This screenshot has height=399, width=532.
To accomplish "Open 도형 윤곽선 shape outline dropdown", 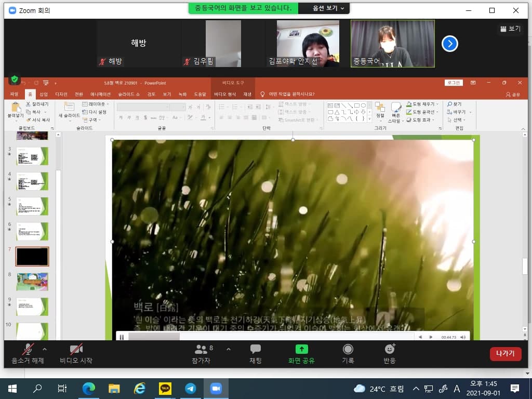I will pyautogui.click(x=422, y=112).
